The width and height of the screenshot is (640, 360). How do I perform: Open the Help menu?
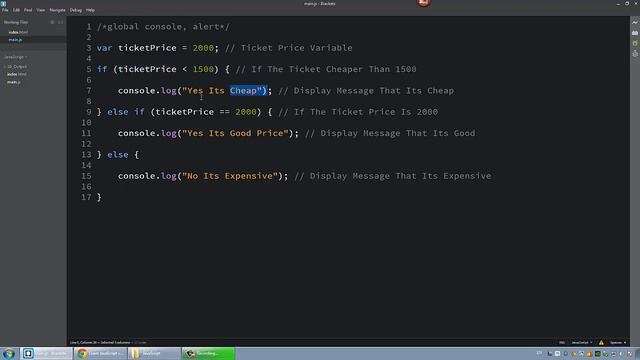pos(90,10)
